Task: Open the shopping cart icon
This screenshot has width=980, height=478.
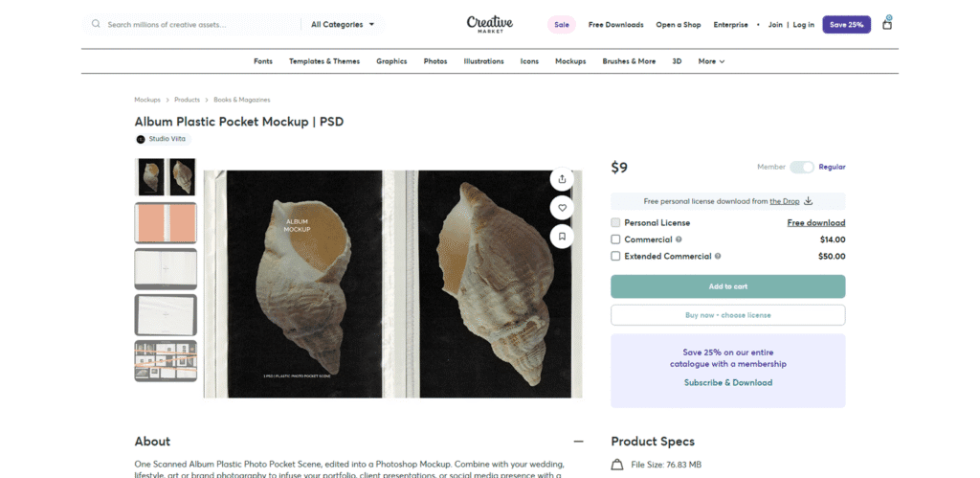Action: point(886,24)
